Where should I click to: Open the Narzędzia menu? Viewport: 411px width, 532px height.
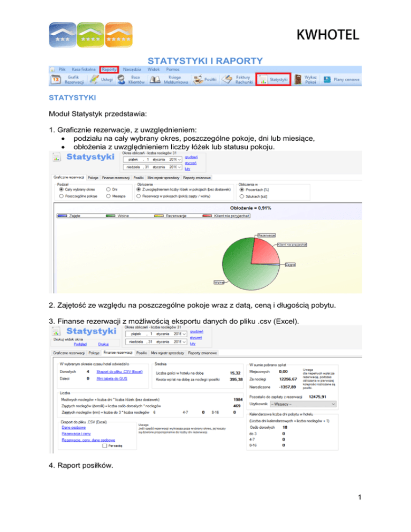point(132,70)
